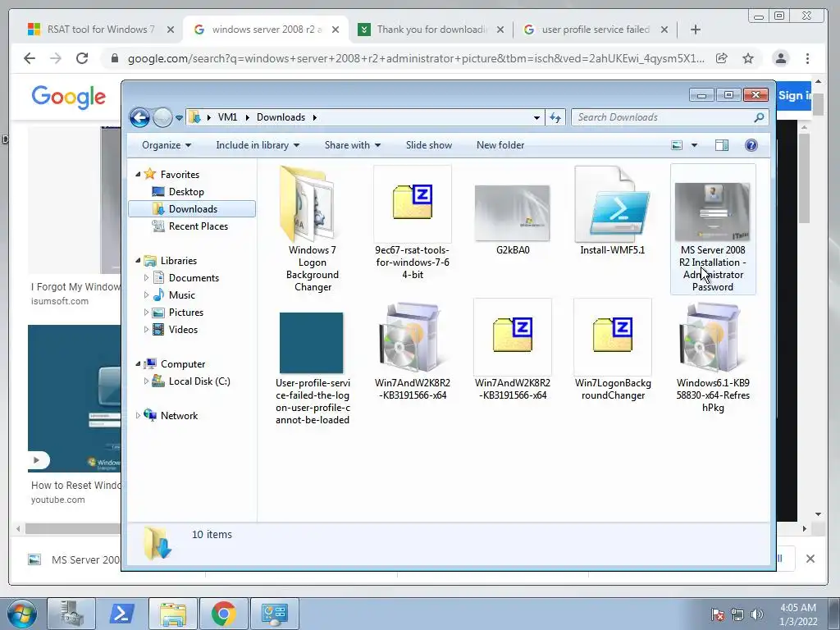Start the Slide show
840x630 pixels.
point(428,145)
